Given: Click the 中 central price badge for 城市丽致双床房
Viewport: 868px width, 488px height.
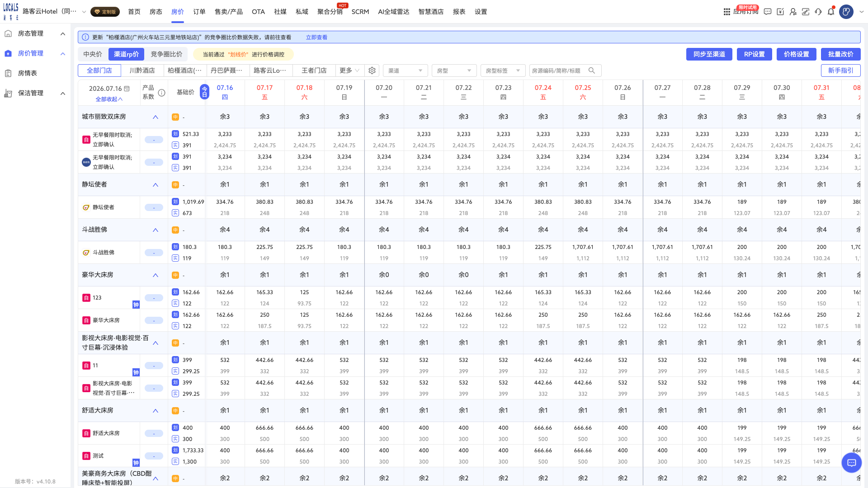Looking at the screenshot, I should (175, 117).
